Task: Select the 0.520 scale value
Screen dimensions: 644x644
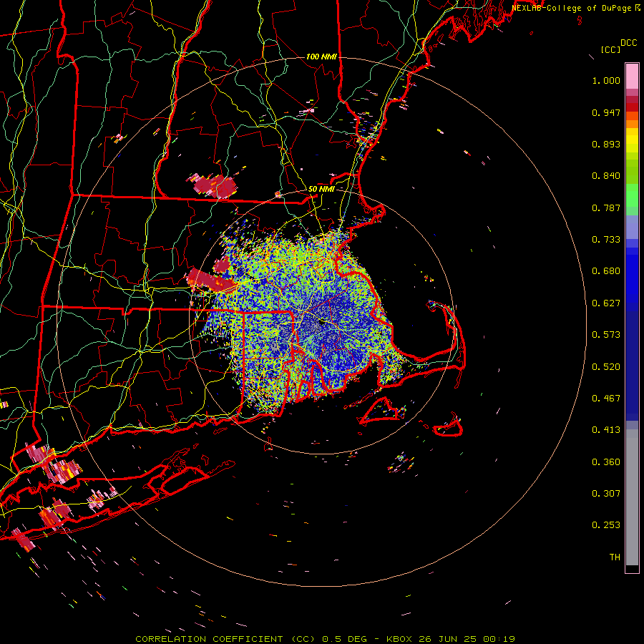Action: (x=606, y=367)
